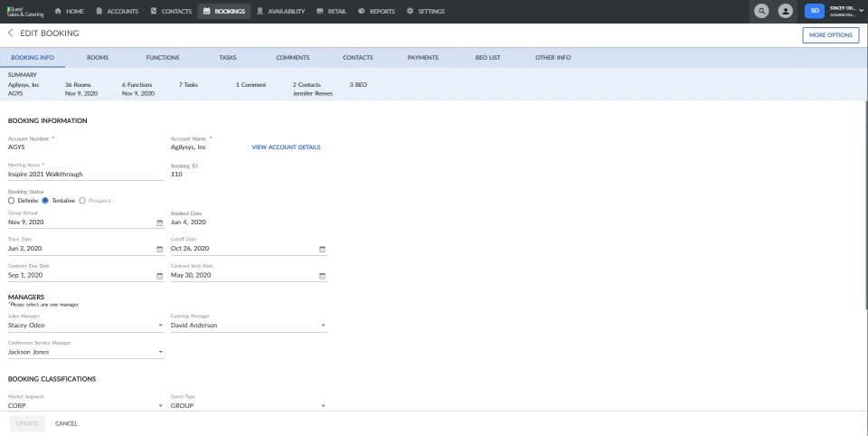The image size is (868, 436).
Task: Click the Guest Sales & Catering logo
Action: tap(25, 11)
